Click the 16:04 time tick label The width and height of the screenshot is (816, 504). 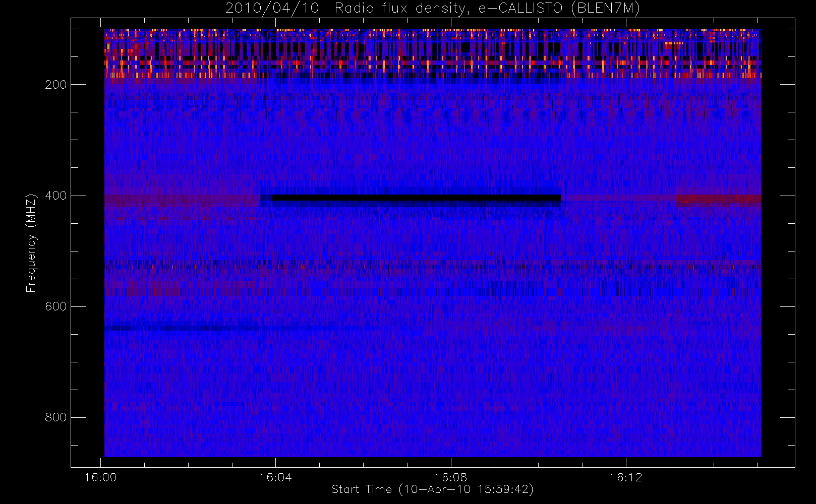[x=275, y=477]
